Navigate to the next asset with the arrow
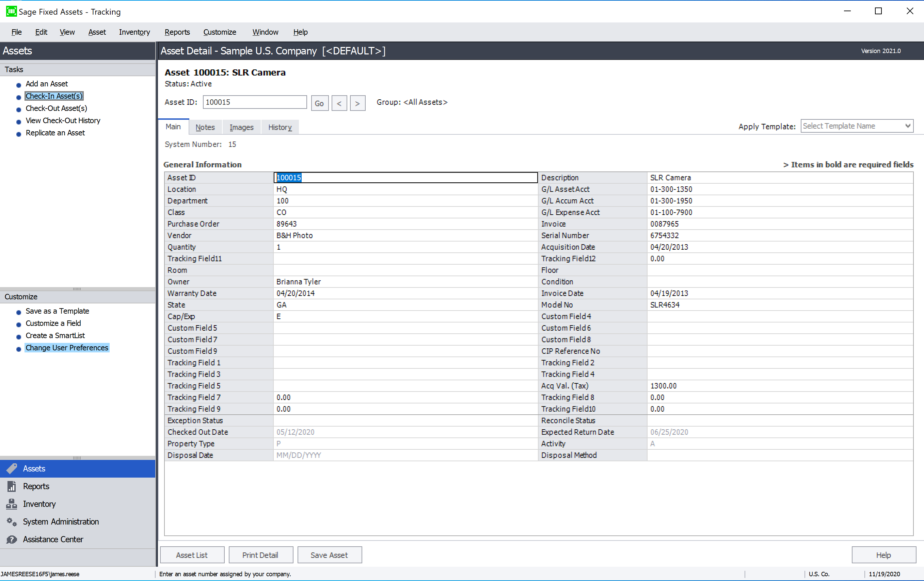 [357, 103]
